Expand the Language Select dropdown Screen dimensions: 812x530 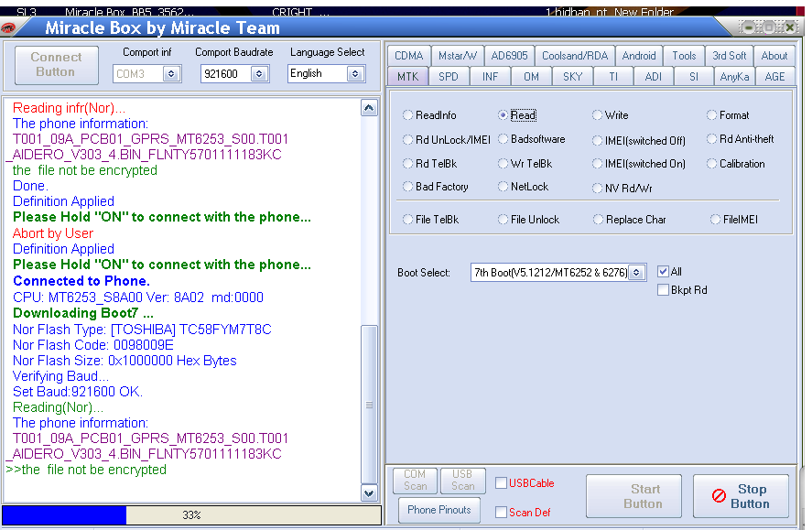(355, 73)
